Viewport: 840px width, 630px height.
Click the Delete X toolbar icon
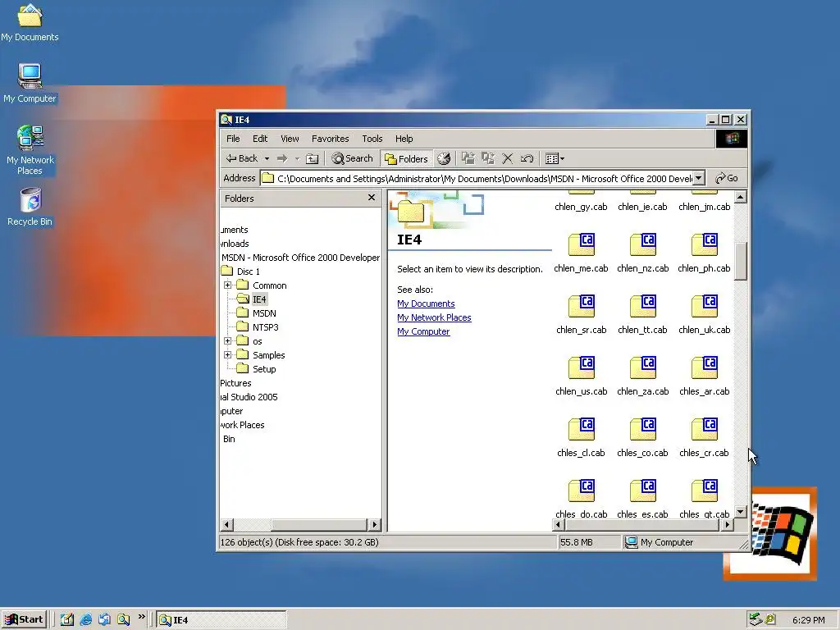point(507,158)
